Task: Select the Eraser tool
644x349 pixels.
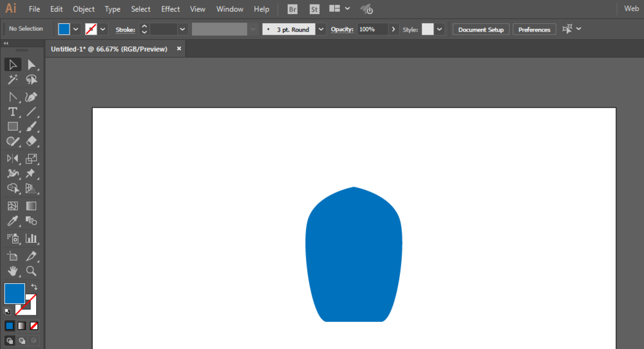Action: (31, 142)
